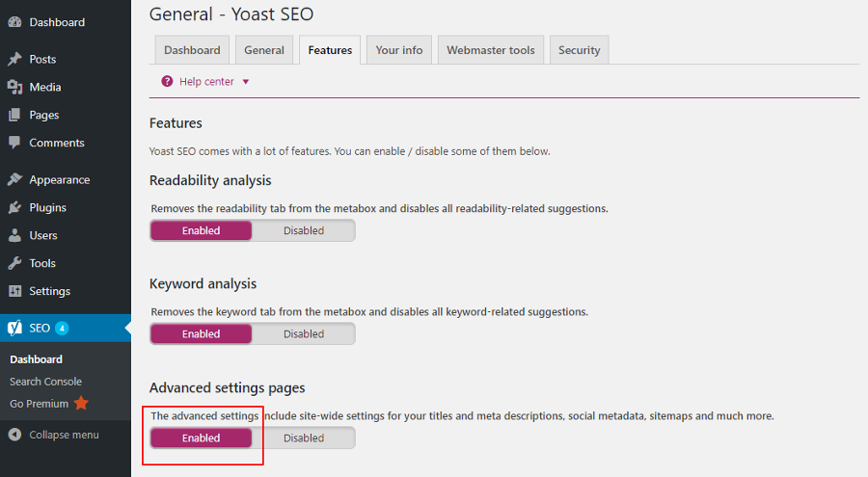Open Help center link
Viewport: 868px width, 477px height.
click(x=206, y=82)
